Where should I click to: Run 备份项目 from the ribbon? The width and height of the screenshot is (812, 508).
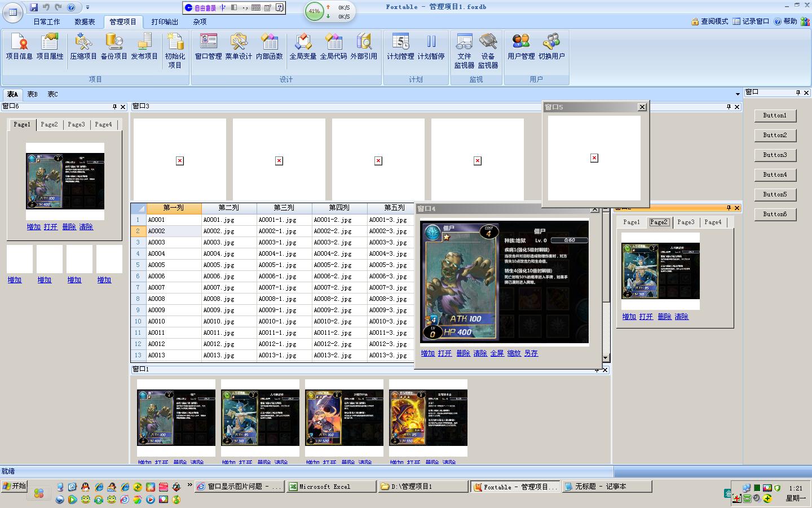coord(114,47)
